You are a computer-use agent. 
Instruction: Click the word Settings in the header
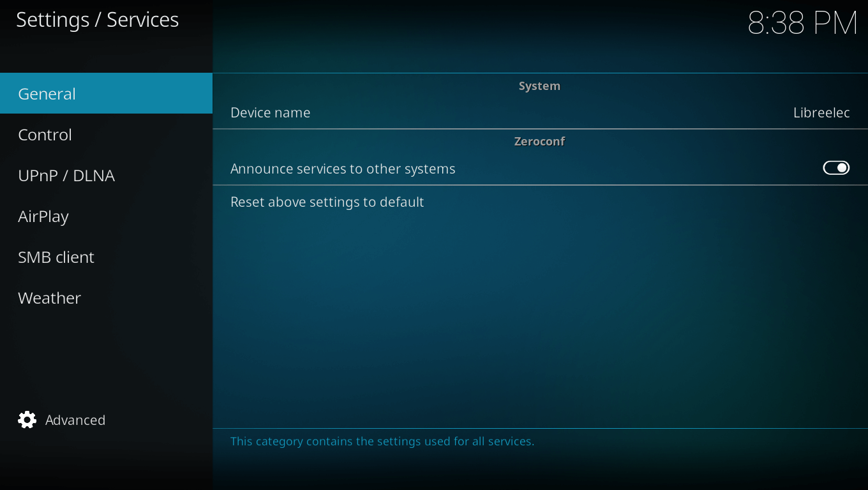tap(52, 20)
